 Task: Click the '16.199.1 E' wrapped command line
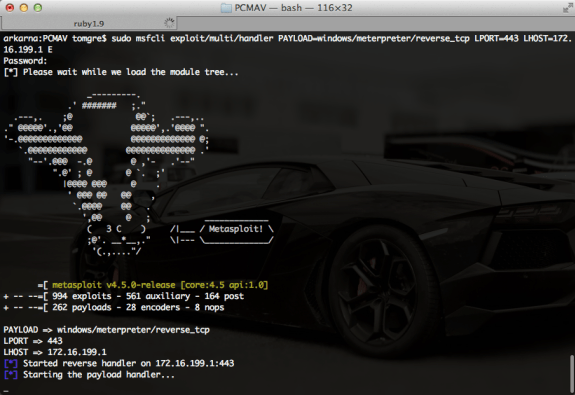28,50
